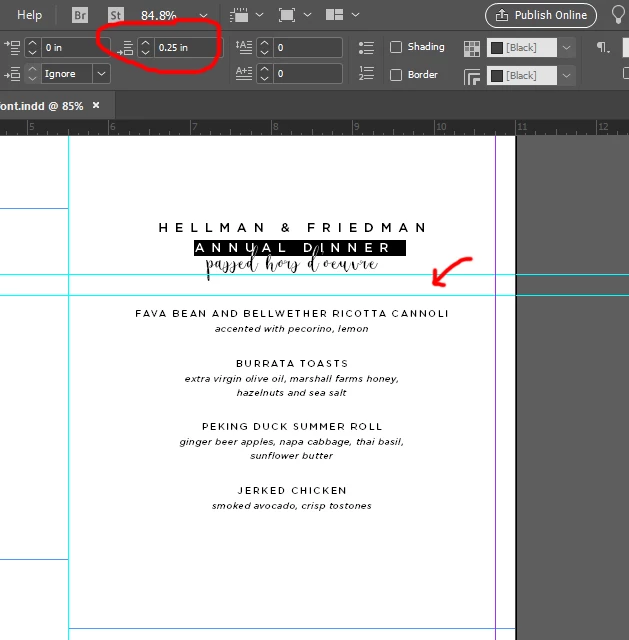Launch Adobe Bridge via Br icon

tap(80, 15)
